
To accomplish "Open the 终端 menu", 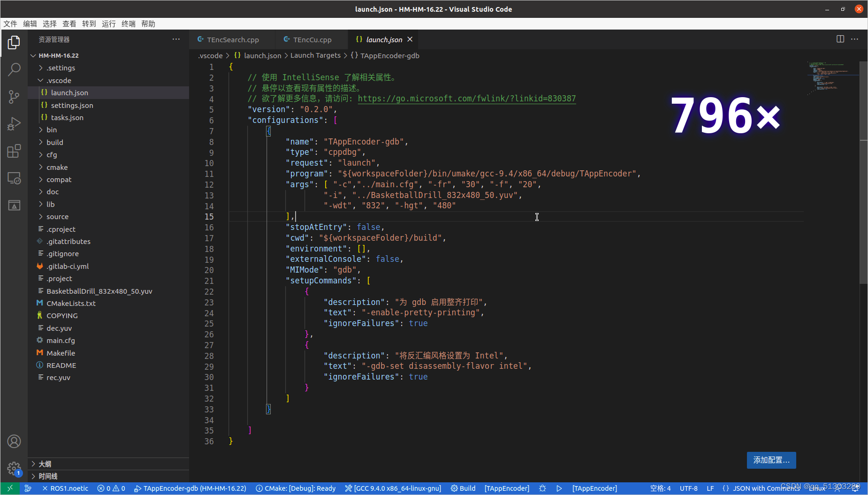I will click(129, 23).
